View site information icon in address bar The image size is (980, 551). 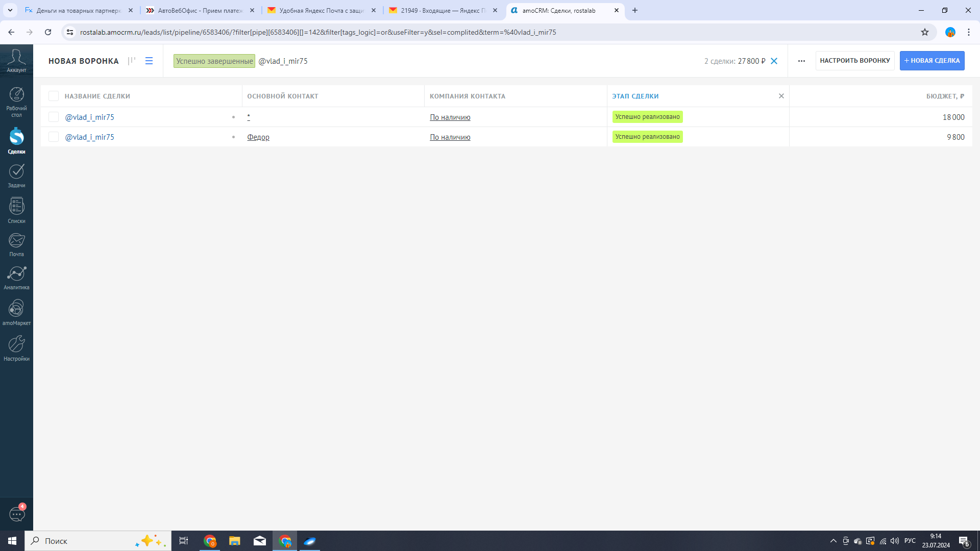coord(70,32)
